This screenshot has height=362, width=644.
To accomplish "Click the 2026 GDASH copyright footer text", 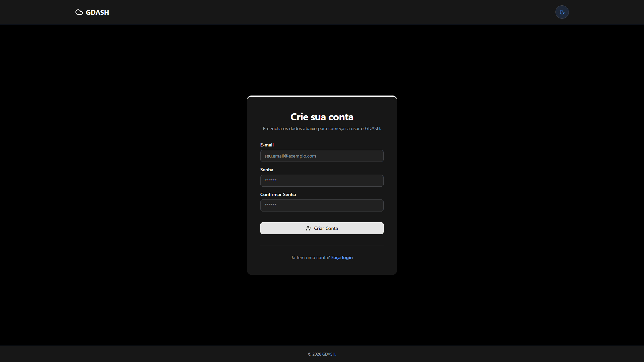I will (322, 354).
